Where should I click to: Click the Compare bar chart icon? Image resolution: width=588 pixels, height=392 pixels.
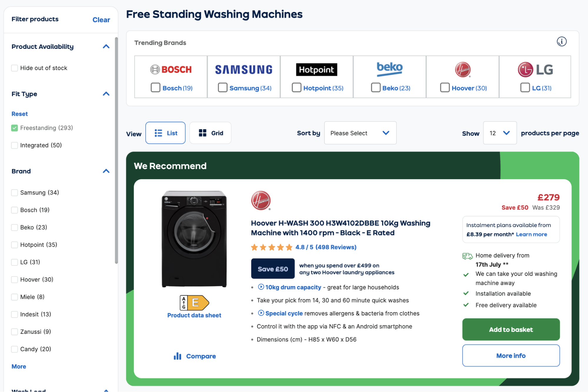pyautogui.click(x=177, y=356)
